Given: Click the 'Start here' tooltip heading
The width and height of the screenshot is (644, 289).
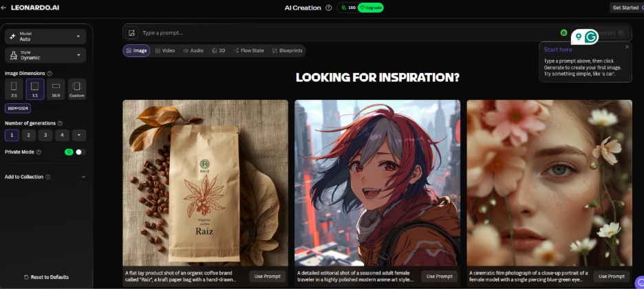Looking at the screenshot, I should 558,50.
